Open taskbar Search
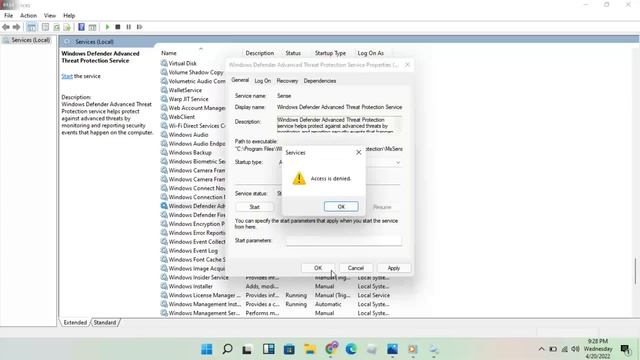Image resolution: width=640 pixels, height=360 pixels. [x=227, y=349]
